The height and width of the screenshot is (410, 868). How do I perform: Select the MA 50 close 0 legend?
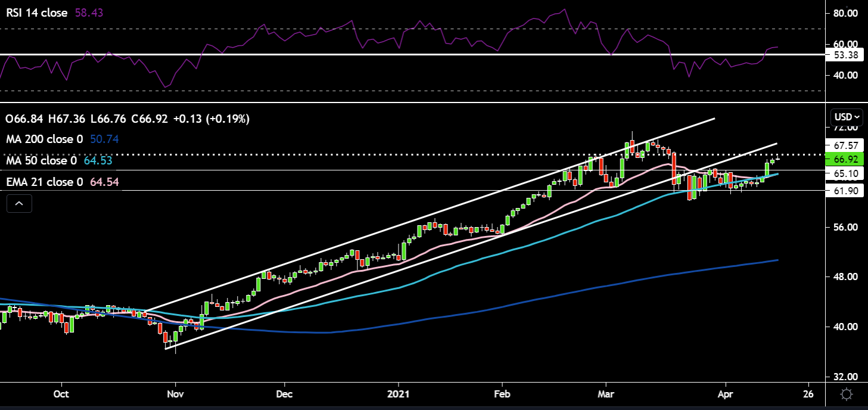click(x=41, y=161)
